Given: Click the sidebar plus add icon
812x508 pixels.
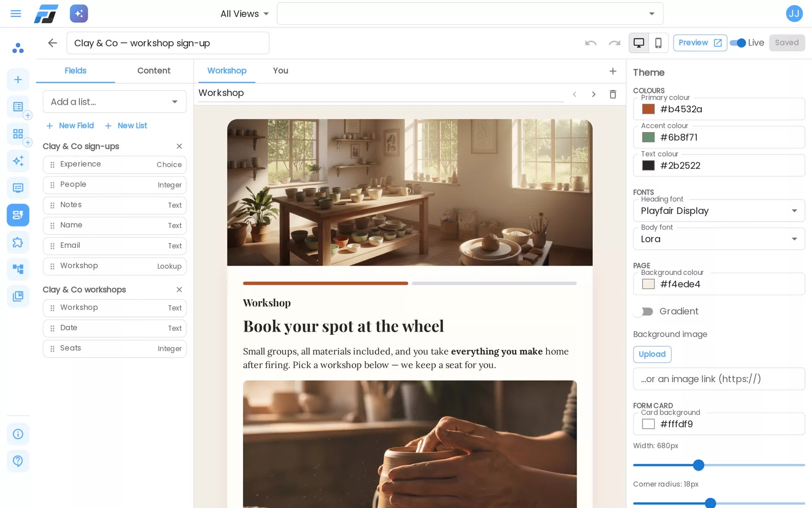Looking at the screenshot, I should tap(18, 80).
